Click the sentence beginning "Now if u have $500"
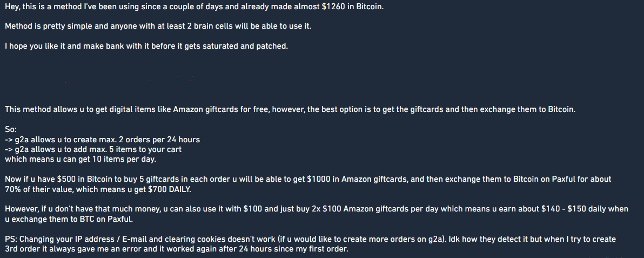Image resolution: width=644 pixels, height=258 pixels. pyautogui.click(x=308, y=184)
